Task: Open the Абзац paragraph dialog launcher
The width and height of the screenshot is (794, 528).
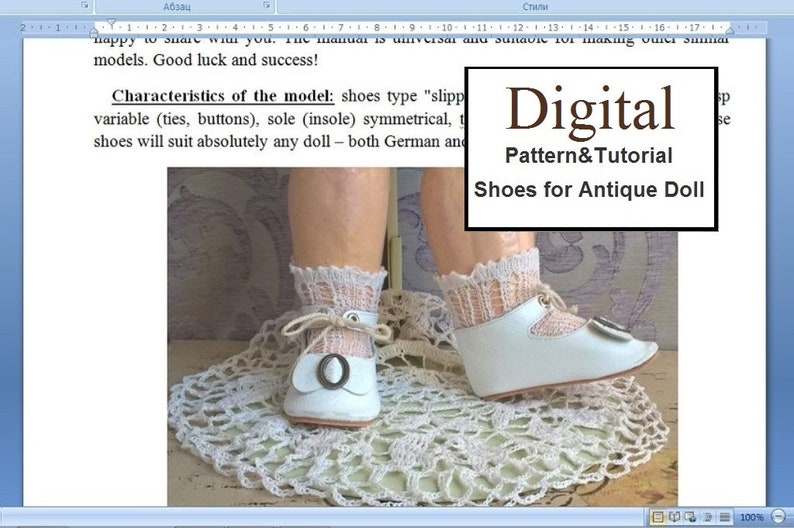Action: (x=266, y=6)
